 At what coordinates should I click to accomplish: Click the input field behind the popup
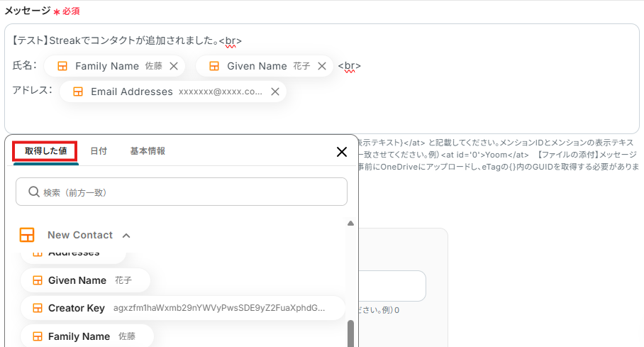tap(392, 286)
